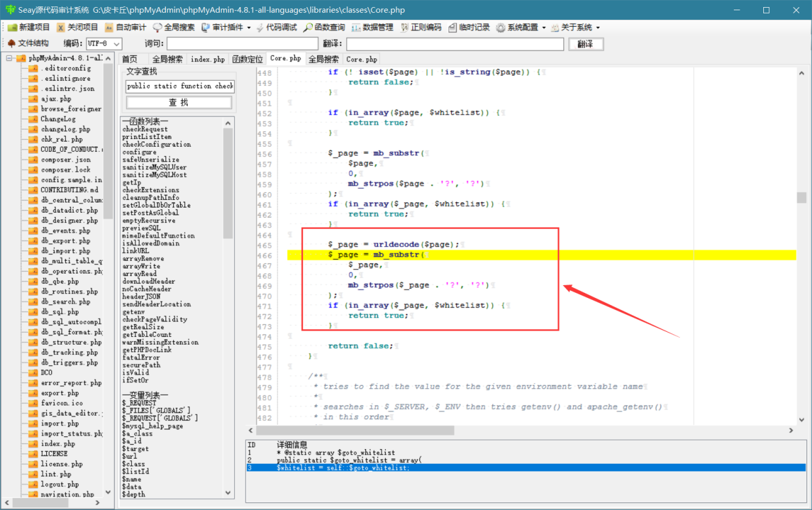The width and height of the screenshot is (812, 510).
Task: Open 临时记录 tool
Action: pyautogui.click(x=469, y=28)
